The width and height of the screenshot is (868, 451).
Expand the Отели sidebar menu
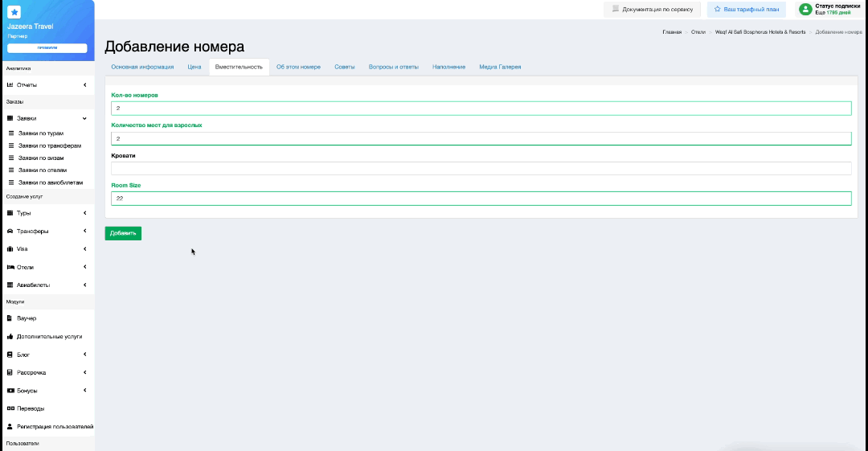coord(47,267)
